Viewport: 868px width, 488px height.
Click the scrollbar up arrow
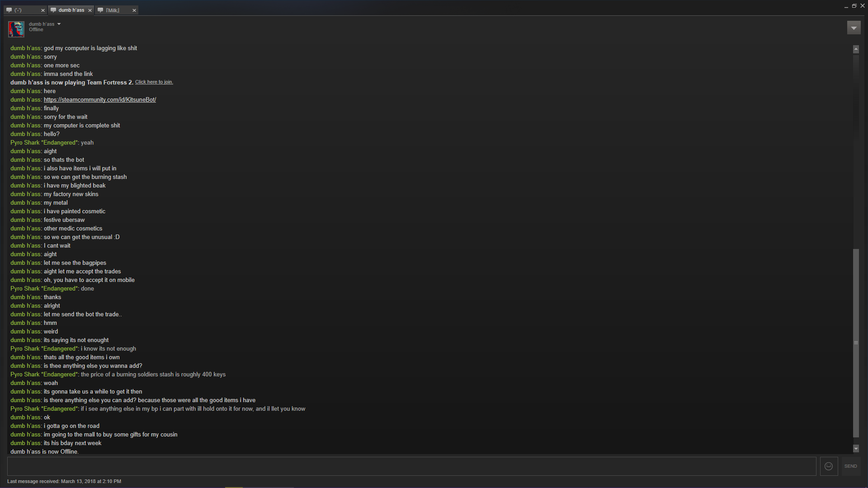point(856,49)
